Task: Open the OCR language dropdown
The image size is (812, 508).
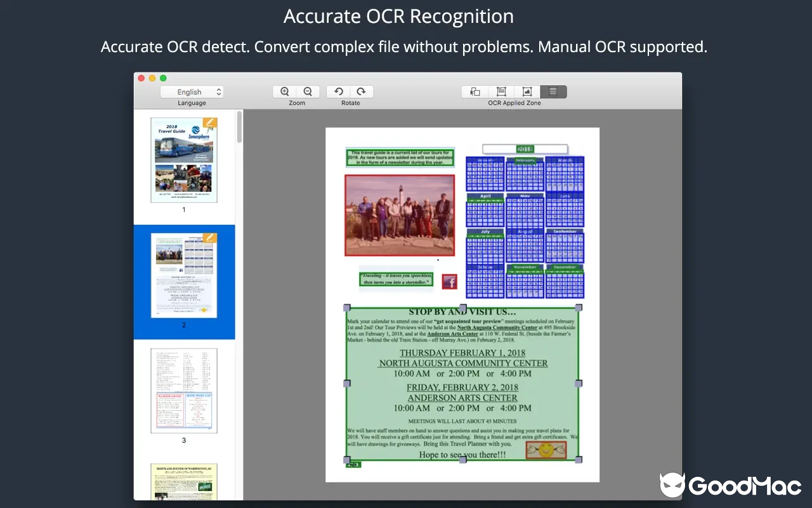Action: (x=192, y=91)
